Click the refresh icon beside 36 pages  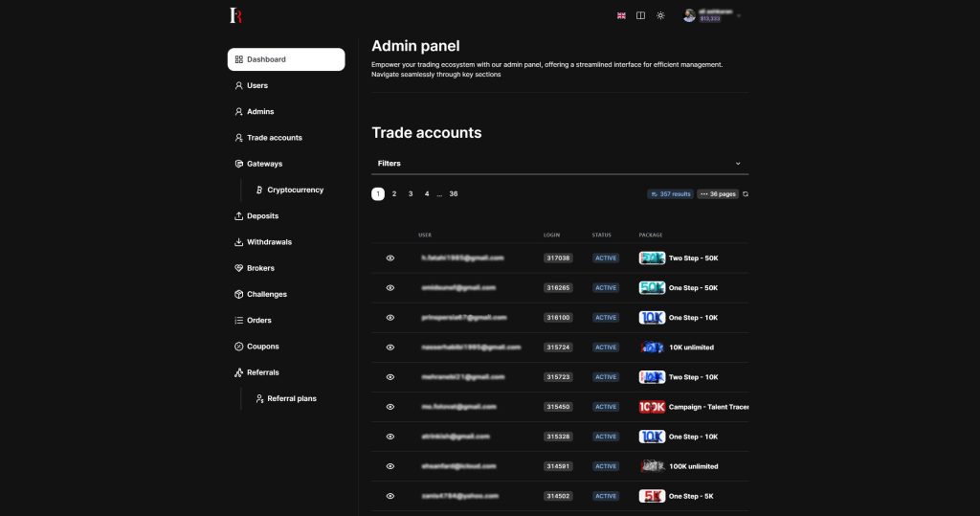746,194
